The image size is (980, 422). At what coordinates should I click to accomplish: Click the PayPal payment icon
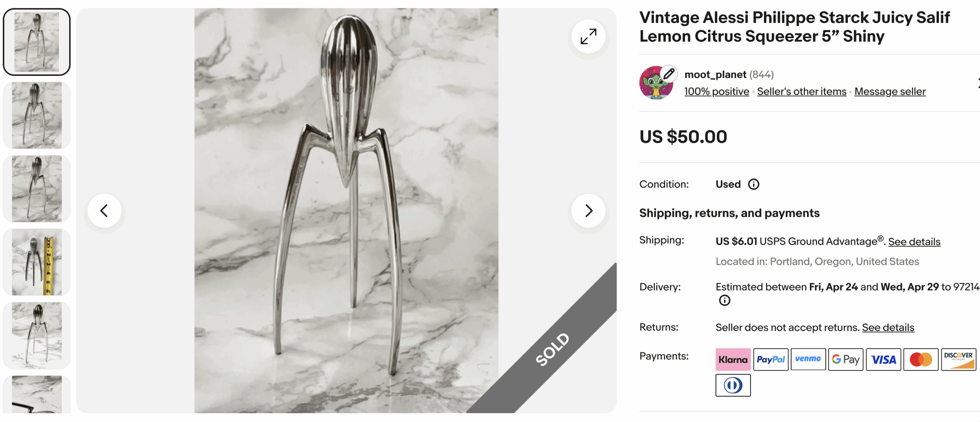771,359
